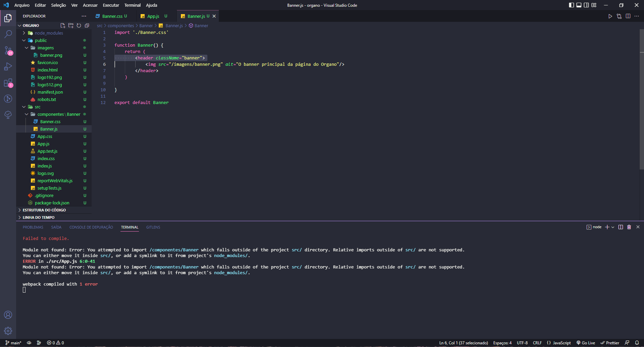
Task: Open App.test.js file in explorer
Action: coord(54,151)
